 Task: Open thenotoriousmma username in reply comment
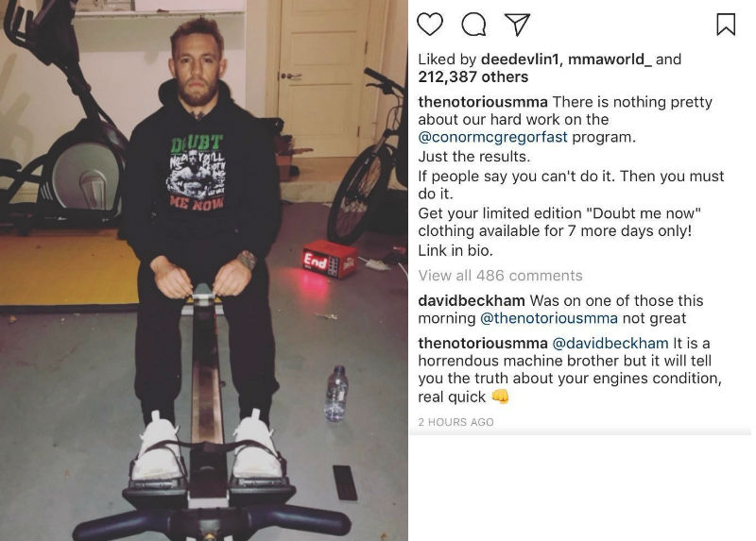tap(483, 344)
